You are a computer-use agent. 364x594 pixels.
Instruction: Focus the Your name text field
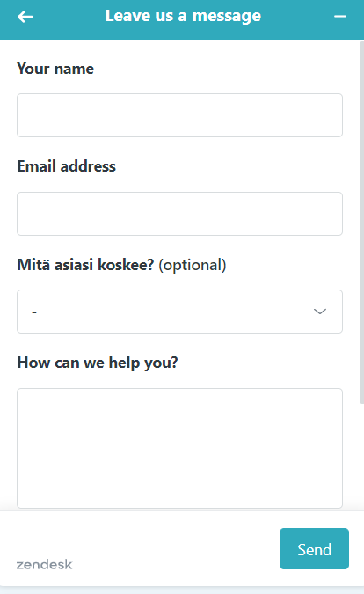coord(179,115)
